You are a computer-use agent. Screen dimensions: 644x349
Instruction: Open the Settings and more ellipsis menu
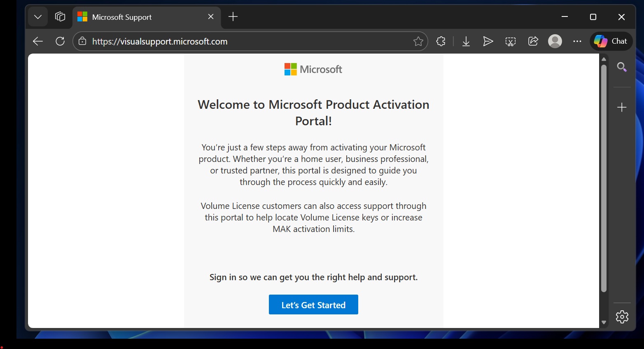click(x=577, y=41)
